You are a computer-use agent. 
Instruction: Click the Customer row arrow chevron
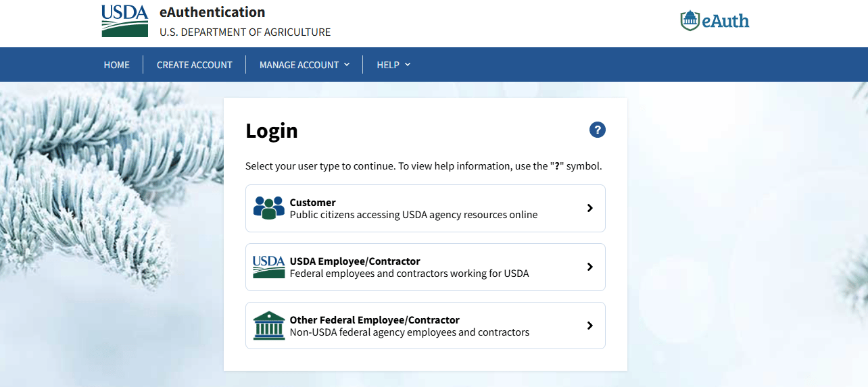pyautogui.click(x=590, y=208)
